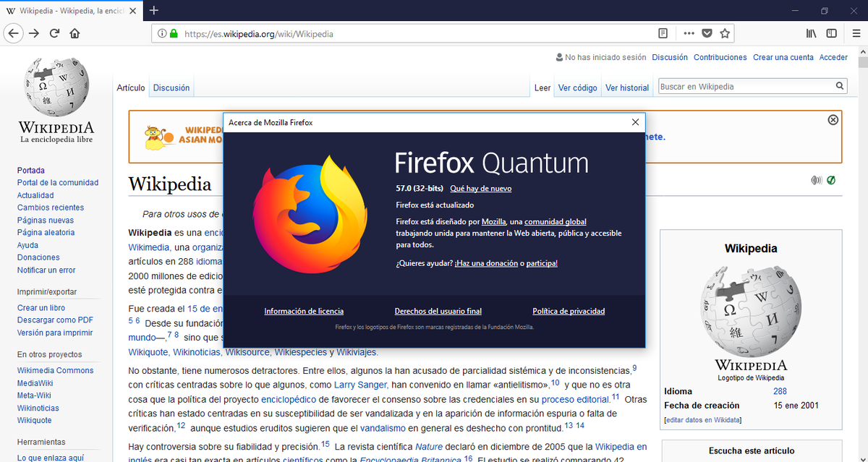Image resolution: width=868 pixels, height=462 pixels.
Task: Open Ayuda sidebar link
Action: pos(27,245)
